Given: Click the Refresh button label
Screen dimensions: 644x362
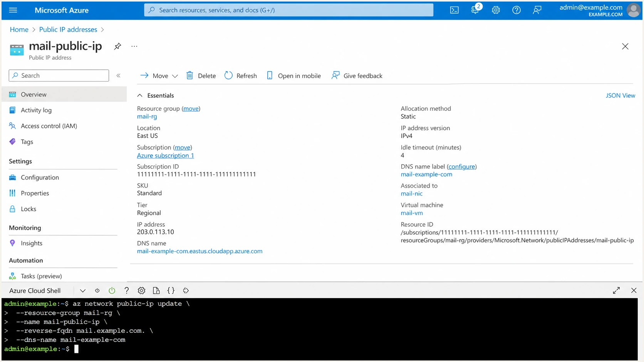Looking at the screenshot, I should [247, 76].
